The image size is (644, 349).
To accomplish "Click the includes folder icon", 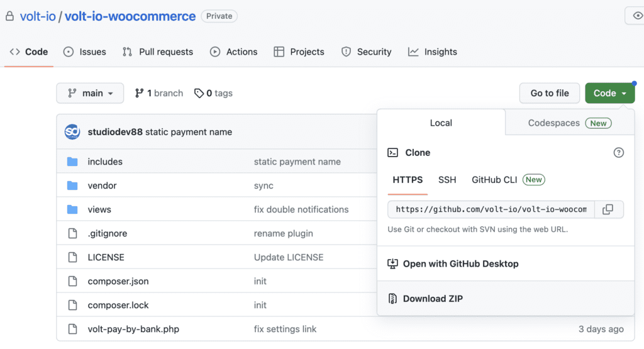I will (72, 162).
